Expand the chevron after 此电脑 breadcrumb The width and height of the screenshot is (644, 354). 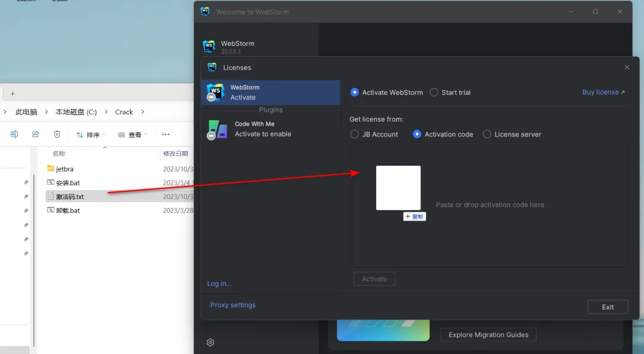point(46,111)
